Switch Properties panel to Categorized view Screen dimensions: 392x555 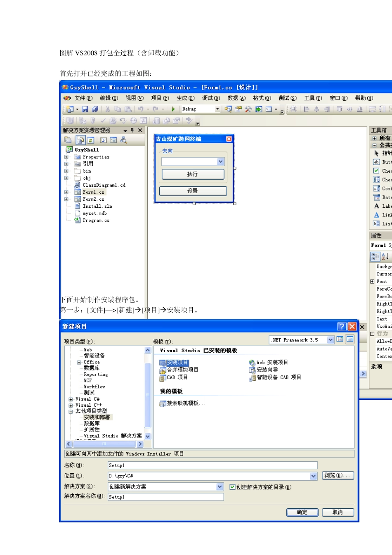tap(375, 256)
